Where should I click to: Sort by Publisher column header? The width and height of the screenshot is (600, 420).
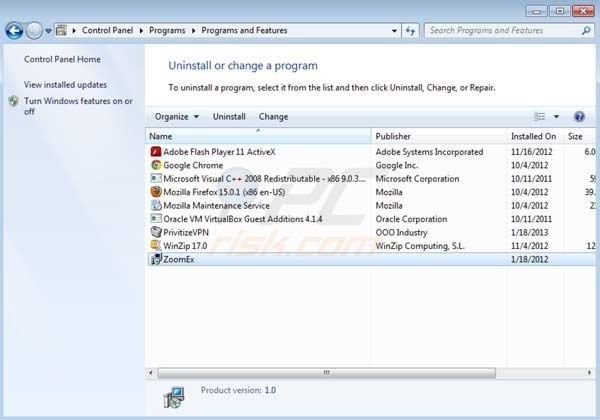pyautogui.click(x=439, y=136)
